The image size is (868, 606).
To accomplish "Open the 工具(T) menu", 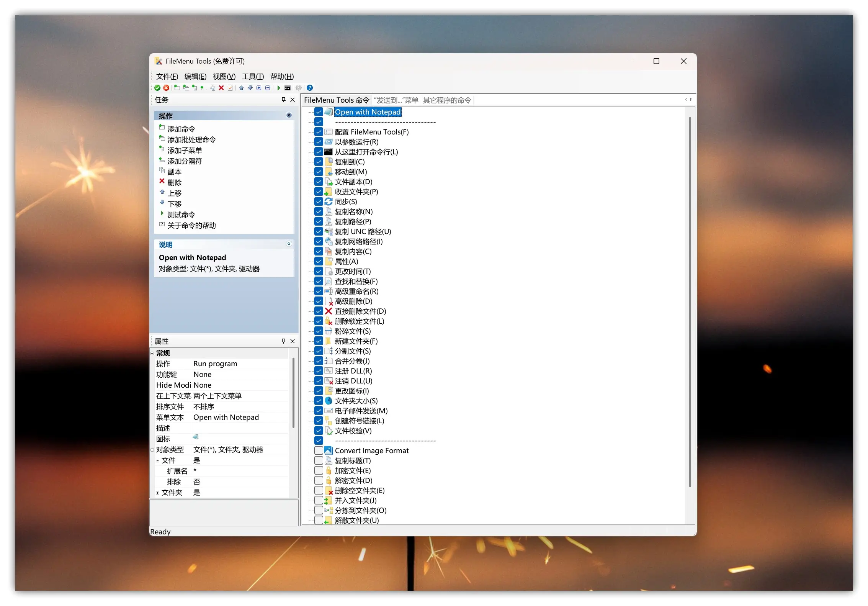I will coord(253,76).
